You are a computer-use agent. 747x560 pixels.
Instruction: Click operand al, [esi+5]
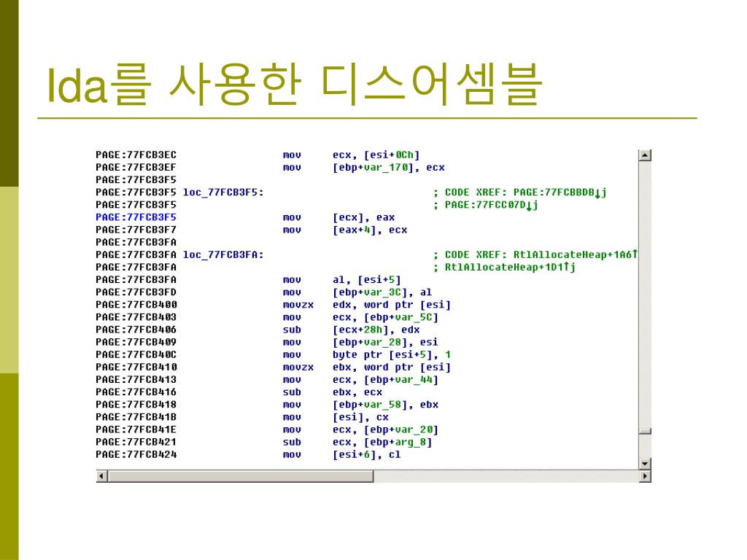coord(367,279)
